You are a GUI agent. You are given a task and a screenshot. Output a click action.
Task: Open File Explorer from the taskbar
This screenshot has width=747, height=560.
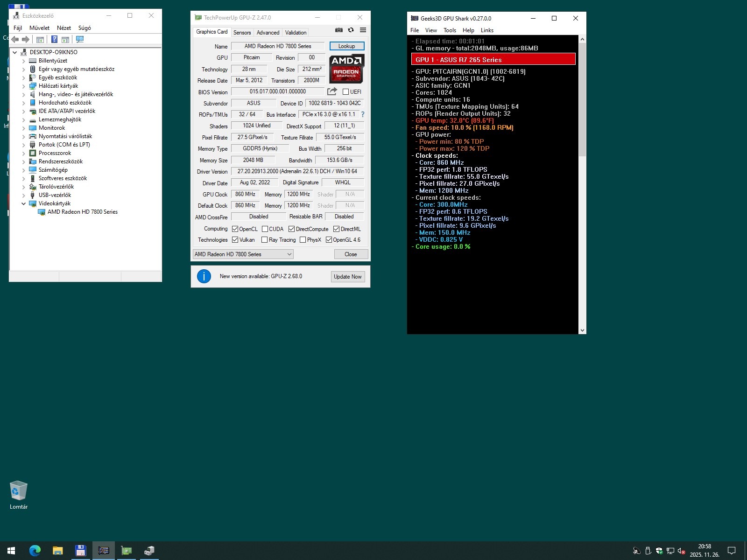point(57,551)
